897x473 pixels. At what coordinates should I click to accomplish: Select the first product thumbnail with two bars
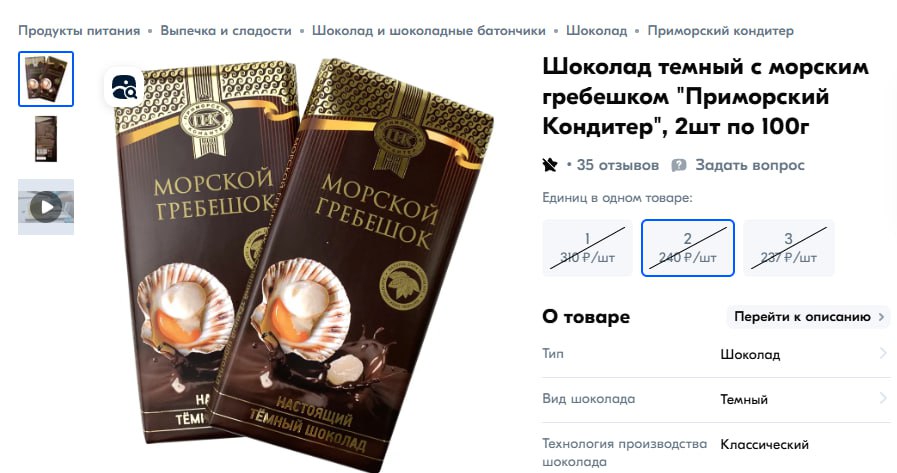coord(46,79)
